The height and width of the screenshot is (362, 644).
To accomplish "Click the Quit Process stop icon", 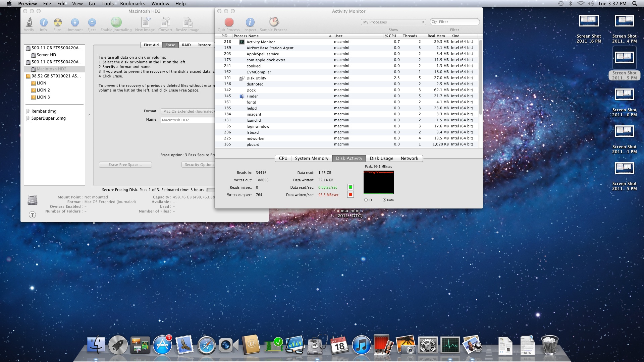I will click(229, 22).
